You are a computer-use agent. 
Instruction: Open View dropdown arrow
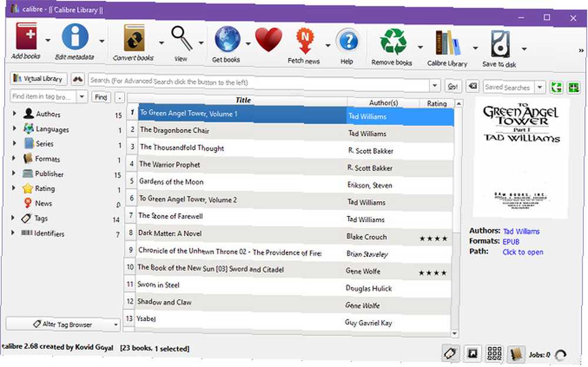click(x=201, y=43)
